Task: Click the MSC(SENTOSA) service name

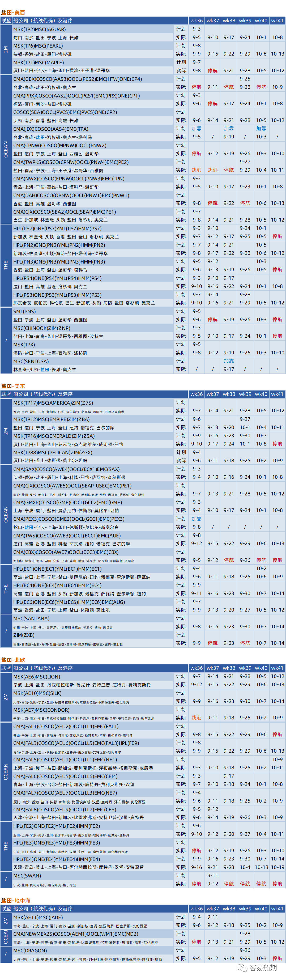Action: point(31,361)
